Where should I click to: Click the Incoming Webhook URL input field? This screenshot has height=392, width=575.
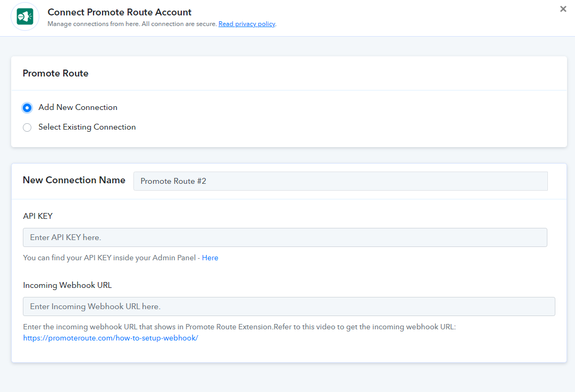pos(289,306)
